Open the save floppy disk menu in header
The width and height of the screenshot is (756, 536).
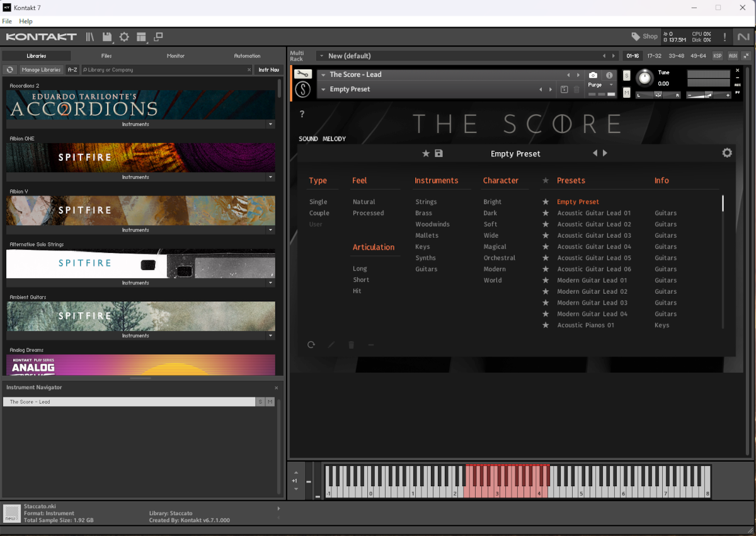(x=107, y=37)
